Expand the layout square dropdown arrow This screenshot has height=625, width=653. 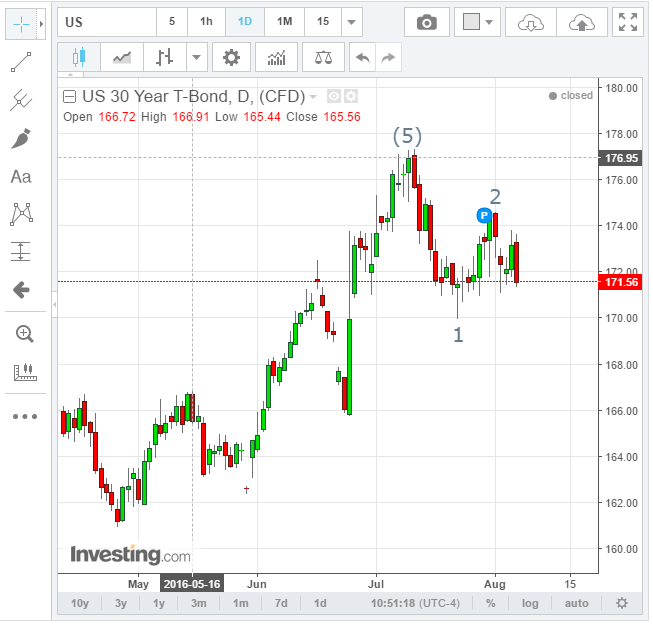pyautogui.click(x=489, y=22)
